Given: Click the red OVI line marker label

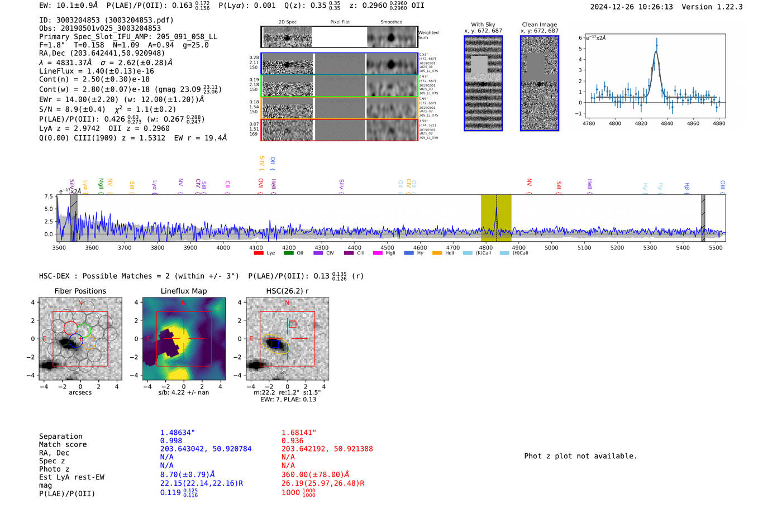Looking at the screenshot, I should [x=261, y=186].
